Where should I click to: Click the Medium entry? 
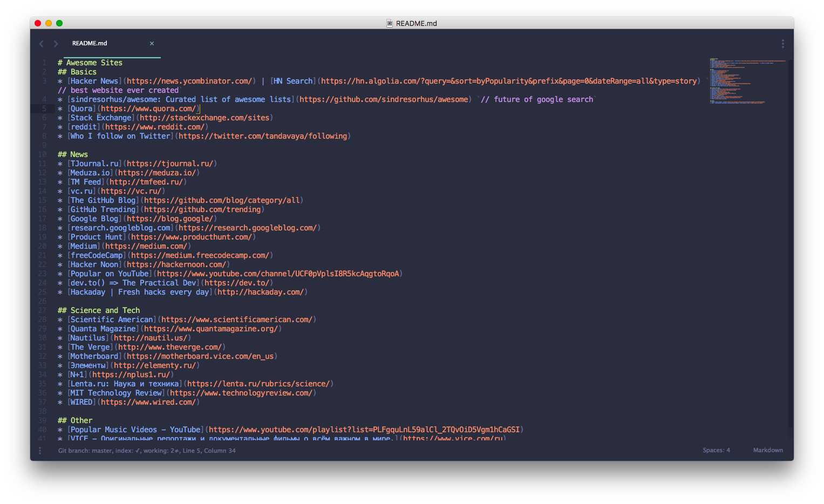point(124,246)
